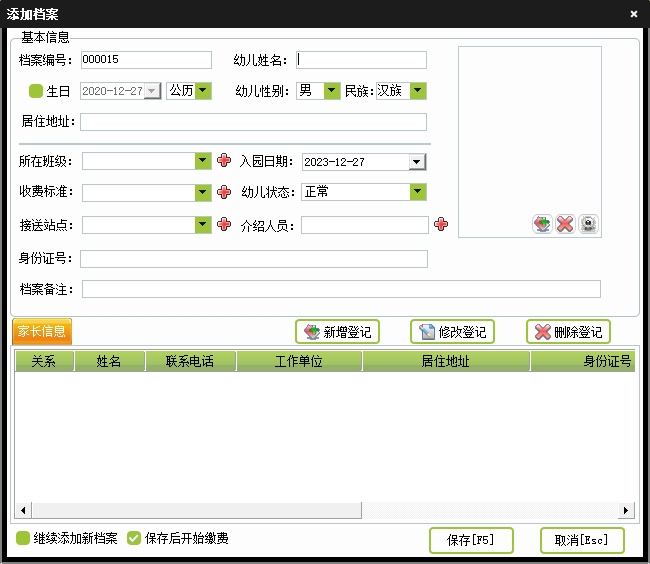Viewport: 650px width, 564px height.
Task: Open the 幼儿状态 dropdown
Action: coord(418,192)
